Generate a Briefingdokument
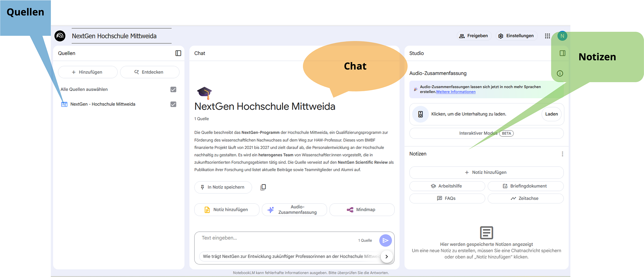Viewport: 644px width, 277px height. click(x=526, y=186)
